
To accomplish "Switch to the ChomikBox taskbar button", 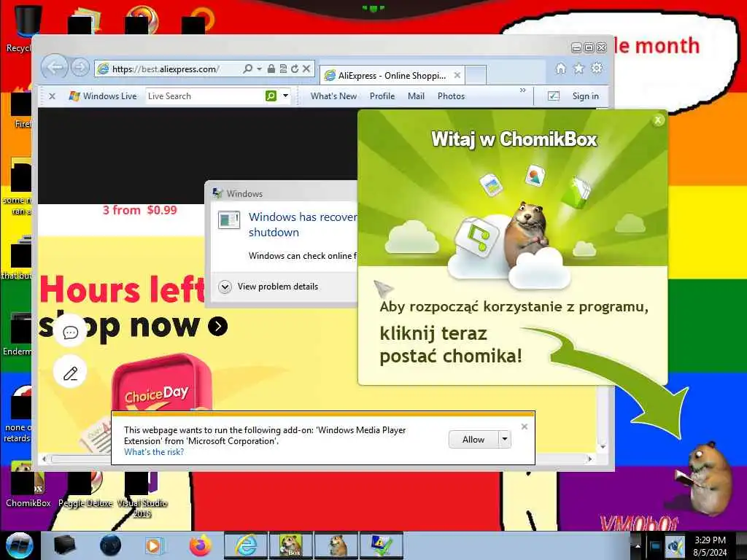I will [291, 545].
